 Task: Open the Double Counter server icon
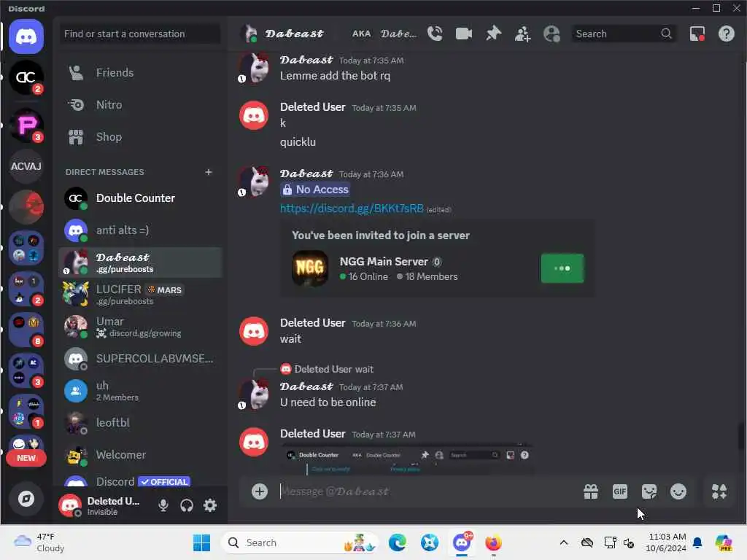26,77
